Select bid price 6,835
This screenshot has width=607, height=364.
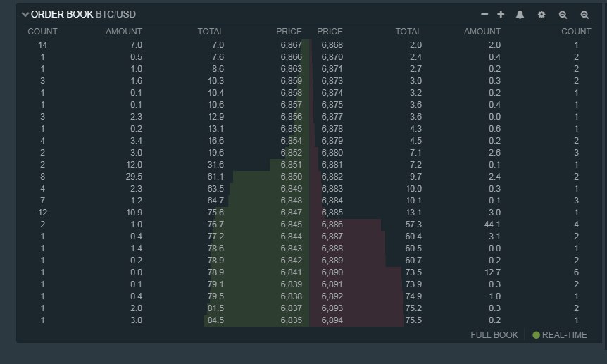tap(291, 320)
